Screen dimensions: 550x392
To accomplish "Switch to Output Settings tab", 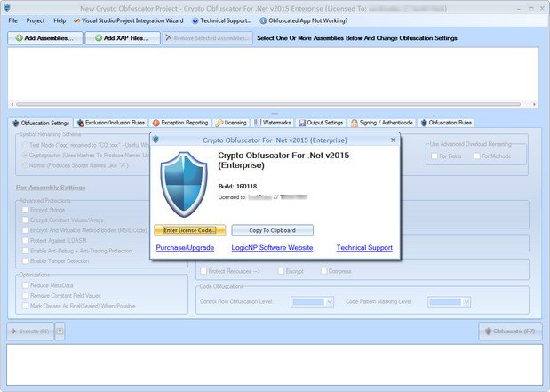I will 321,123.
